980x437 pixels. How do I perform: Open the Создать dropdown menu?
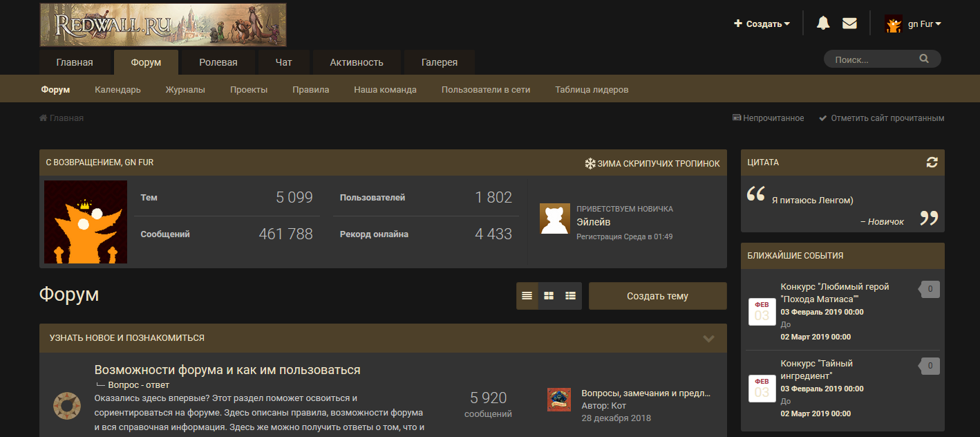pyautogui.click(x=762, y=24)
